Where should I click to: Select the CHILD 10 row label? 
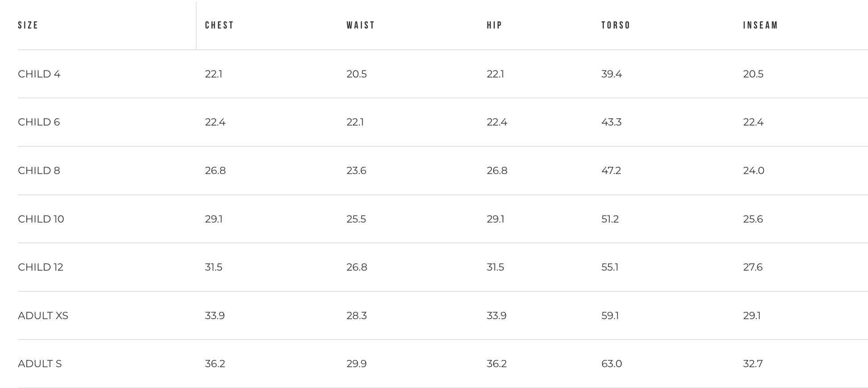pyautogui.click(x=41, y=219)
